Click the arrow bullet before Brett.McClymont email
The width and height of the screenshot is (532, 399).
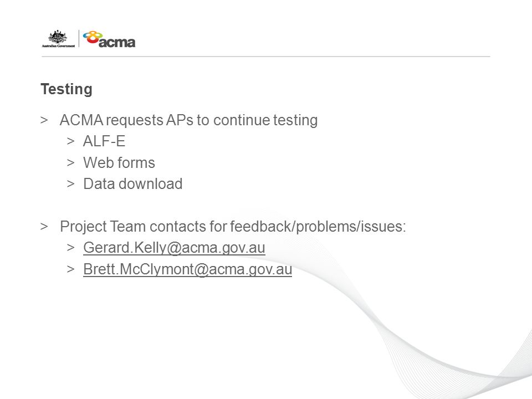pyautogui.click(x=70, y=269)
